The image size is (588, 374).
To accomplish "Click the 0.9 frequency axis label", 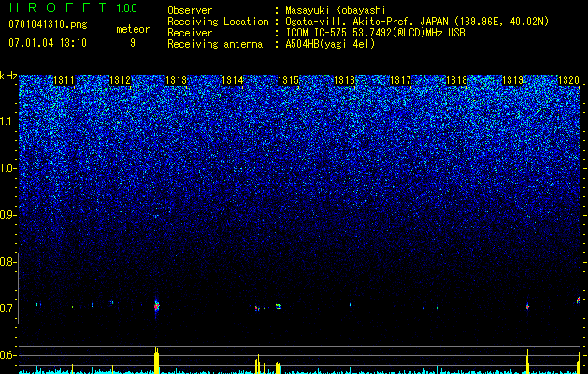I will pyautogui.click(x=8, y=215).
